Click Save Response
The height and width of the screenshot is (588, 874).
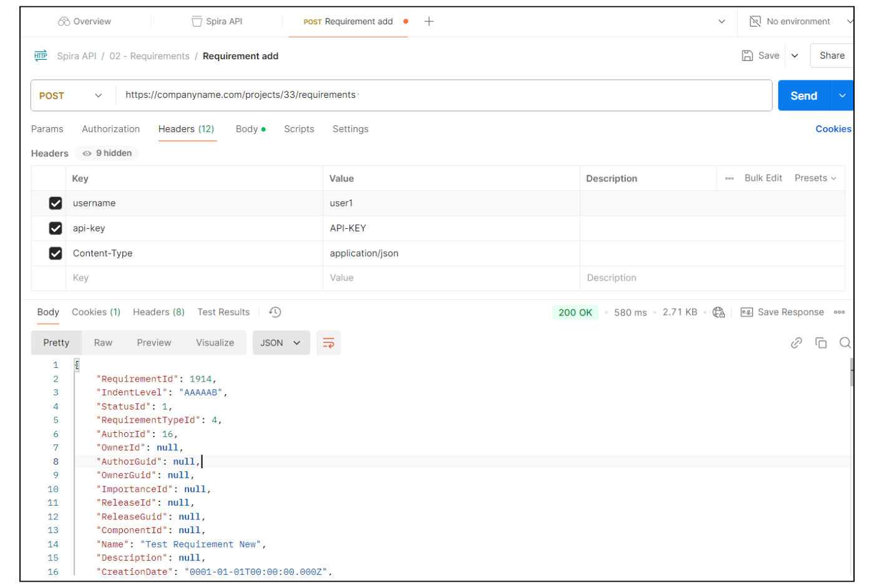pyautogui.click(x=782, y=312)
